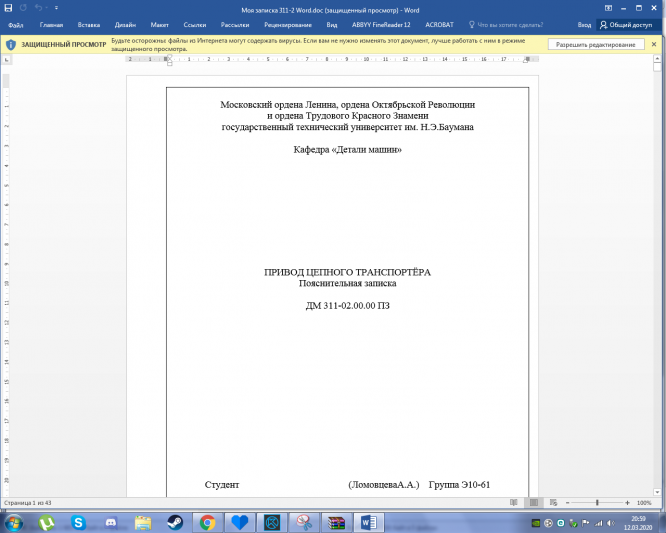Click the clock showing 20:59
666x533 pixels.
(638, 519)
